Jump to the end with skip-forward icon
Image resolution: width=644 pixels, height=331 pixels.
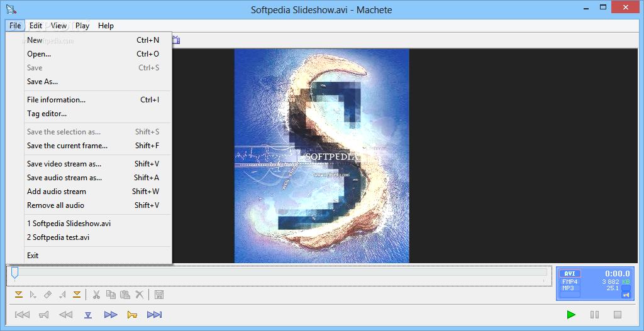(155, 315)
